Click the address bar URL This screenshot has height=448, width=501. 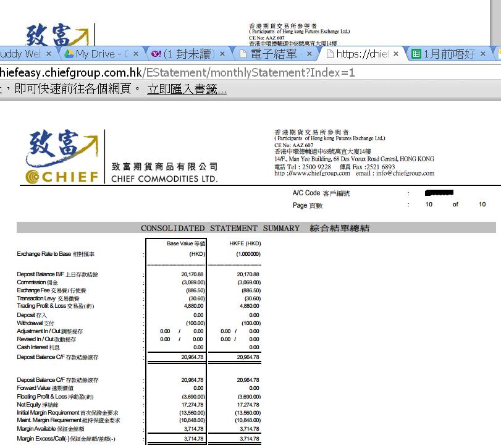click(x=177, y=72)
